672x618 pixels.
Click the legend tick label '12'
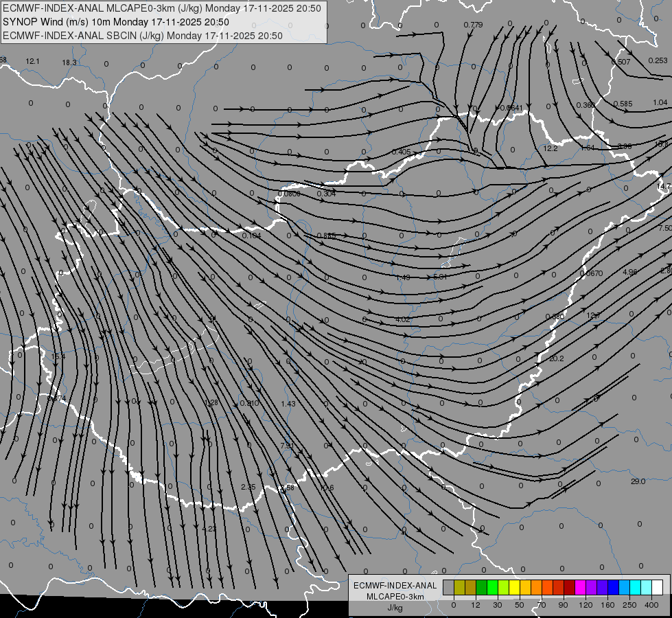[x=475, y=605]
